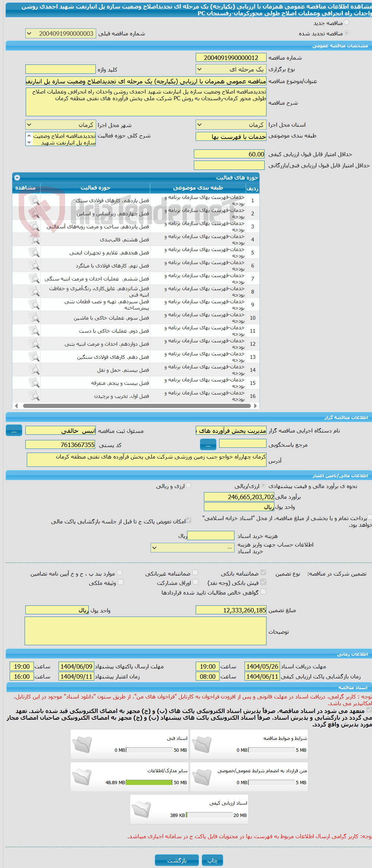This screenshot has height=868, width=372.
Task: Open view icon for row 2 زیراساس و اساس
Action: 34,213
